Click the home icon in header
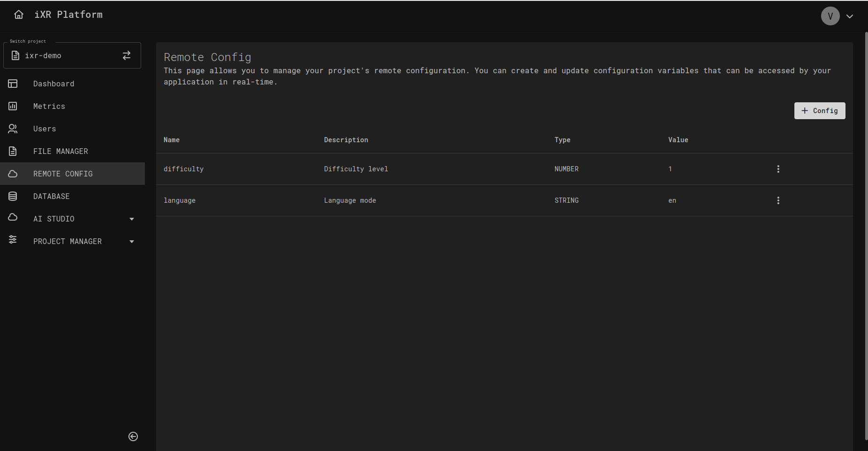The height and width of the screenshot is (451, 868). click(x=19, y=15)
